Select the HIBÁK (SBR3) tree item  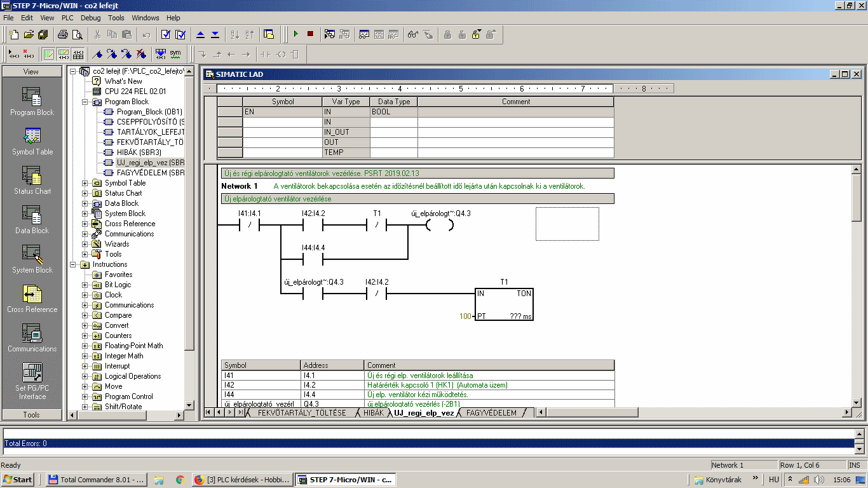(x=139, y=152)
